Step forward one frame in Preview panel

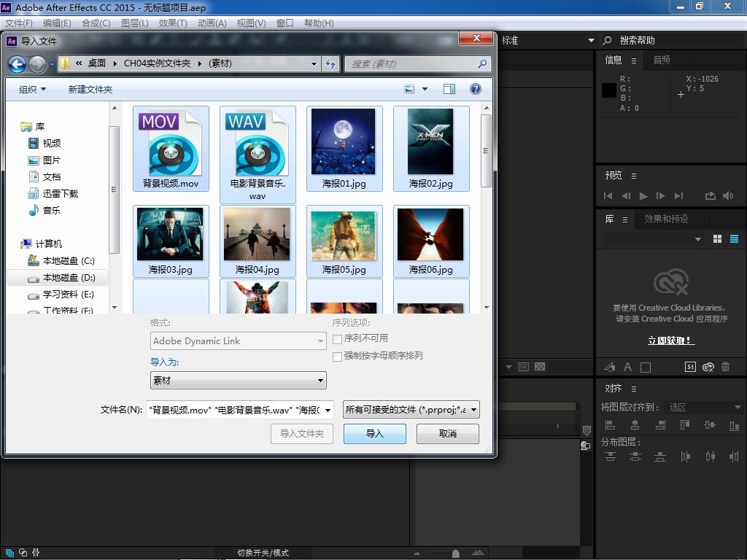(x=661, y=195)
